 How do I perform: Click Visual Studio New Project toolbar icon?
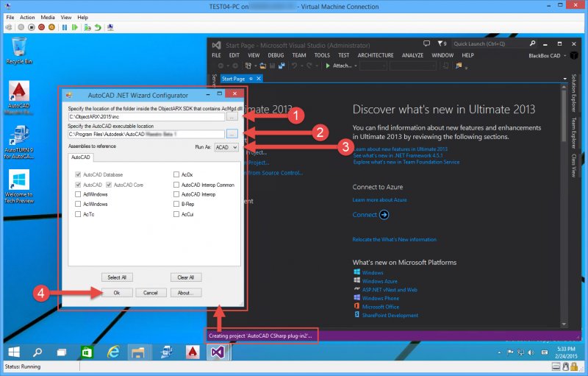click(248, 65)
